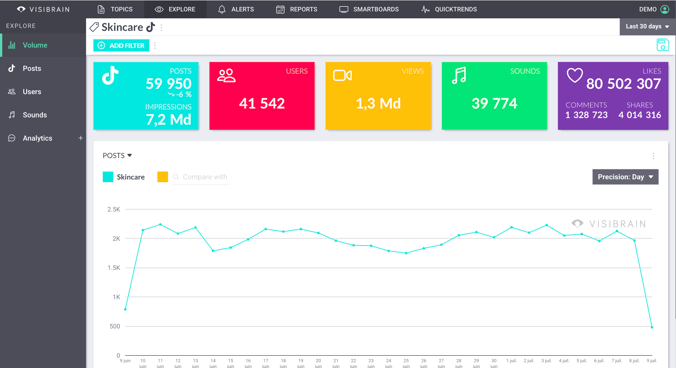Click the video camera icon in Views card

[342, 75]
